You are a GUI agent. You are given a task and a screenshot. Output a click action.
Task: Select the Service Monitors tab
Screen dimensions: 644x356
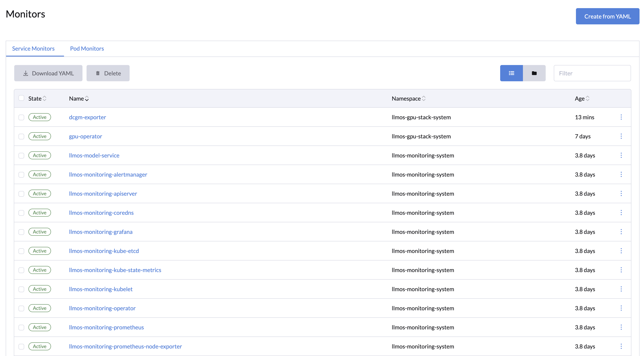[33, 48]
